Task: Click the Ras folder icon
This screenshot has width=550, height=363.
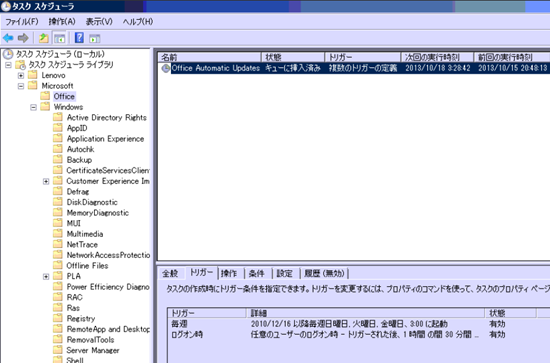Action: click(x=58, y=308)
